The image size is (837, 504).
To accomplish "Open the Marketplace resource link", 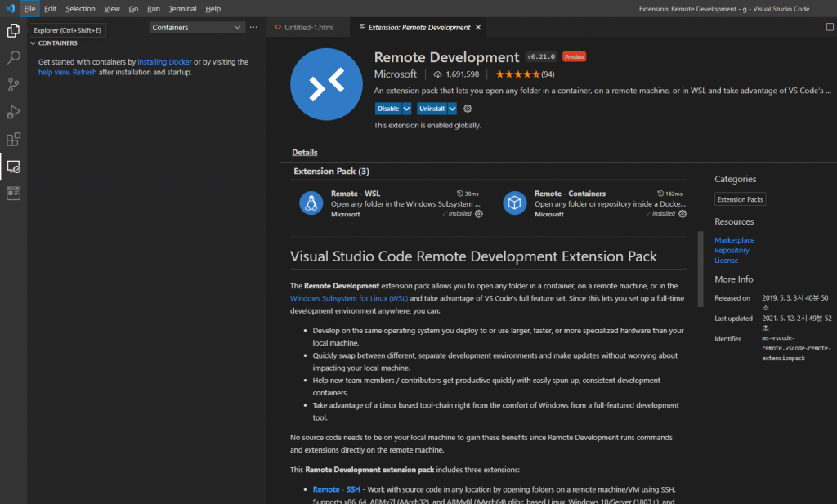I will (x=735, y=240).
